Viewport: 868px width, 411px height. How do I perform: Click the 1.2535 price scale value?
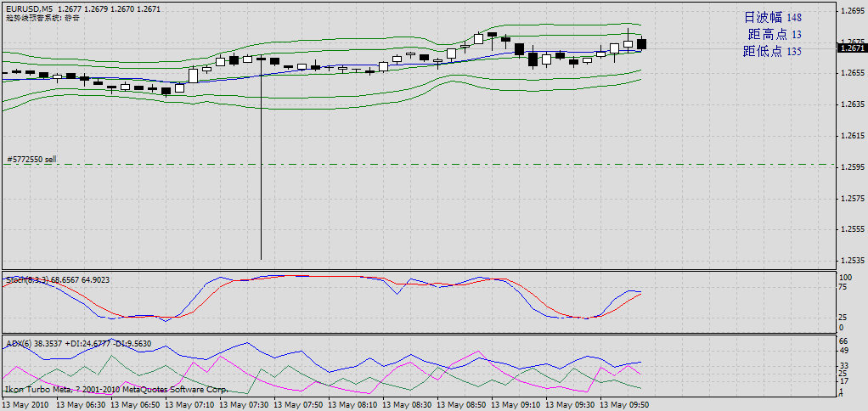pos(853,260)
